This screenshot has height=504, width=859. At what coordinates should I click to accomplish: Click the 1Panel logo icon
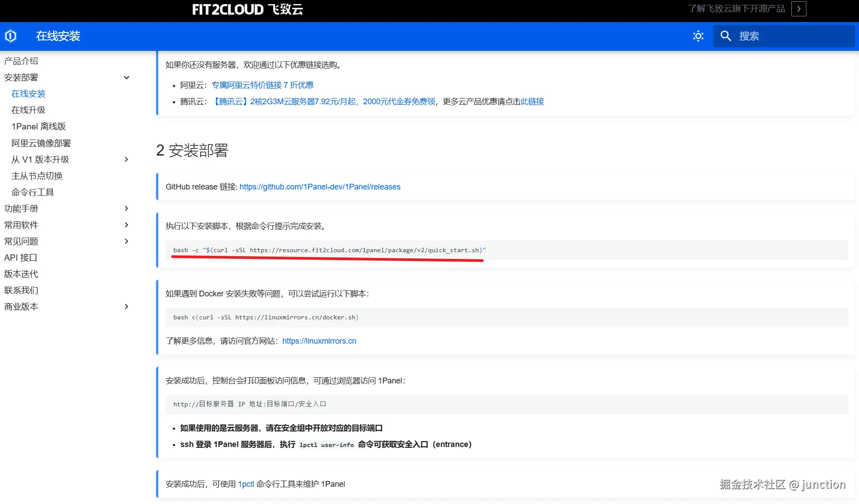11,36
